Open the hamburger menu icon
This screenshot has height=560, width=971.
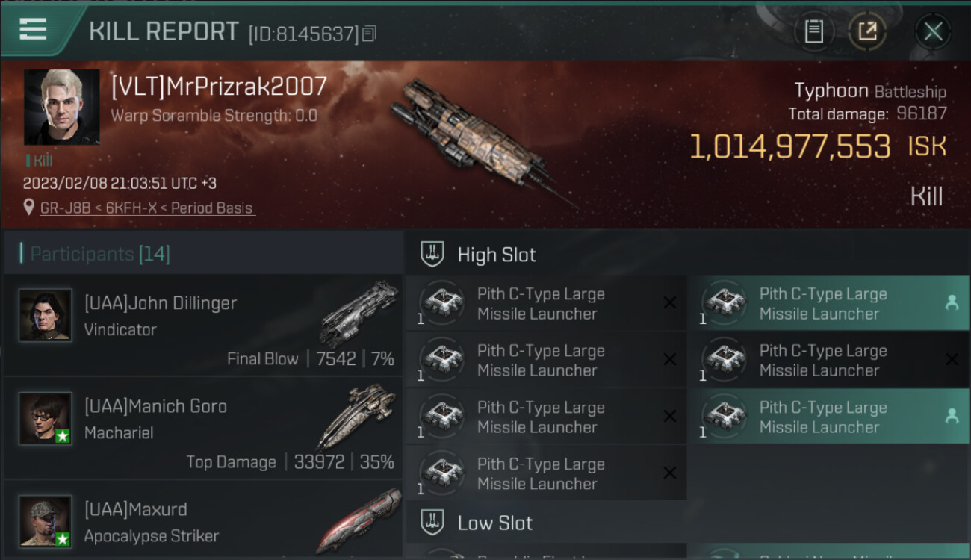[x=33, y=29]
